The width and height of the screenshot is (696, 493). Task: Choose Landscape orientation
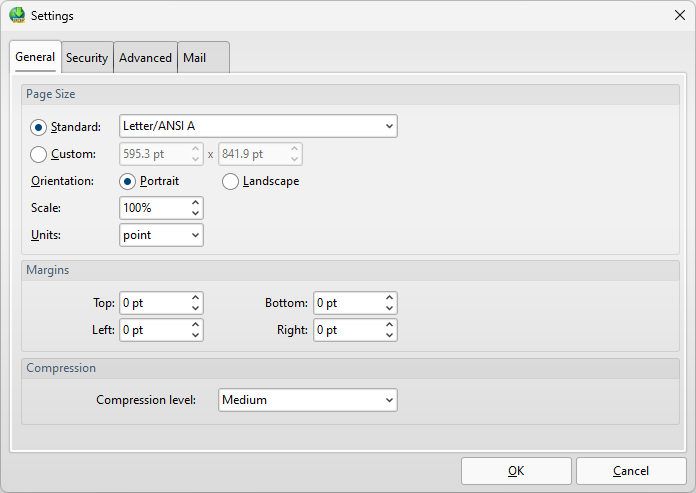tap(230, 181)
